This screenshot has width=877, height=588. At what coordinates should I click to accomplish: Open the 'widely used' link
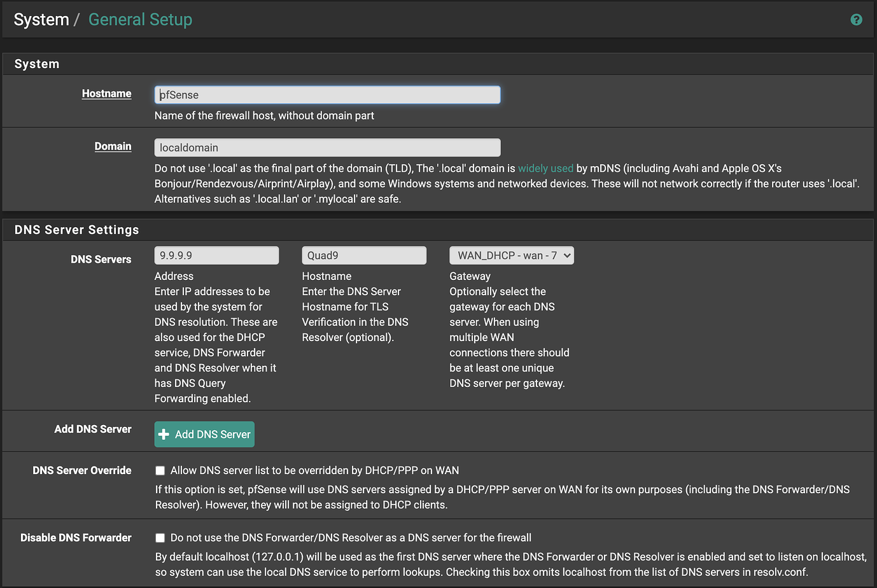click(x=545, y=169)
